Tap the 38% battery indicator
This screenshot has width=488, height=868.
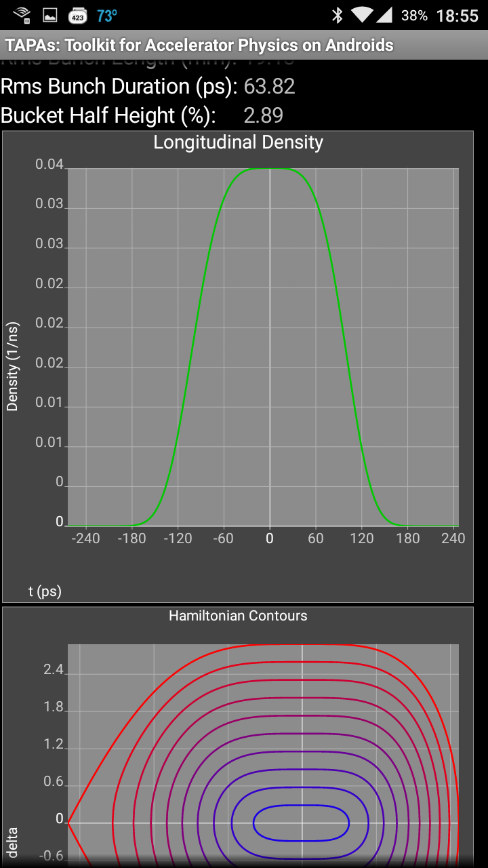pyautogui.click(x=414, y=15)
